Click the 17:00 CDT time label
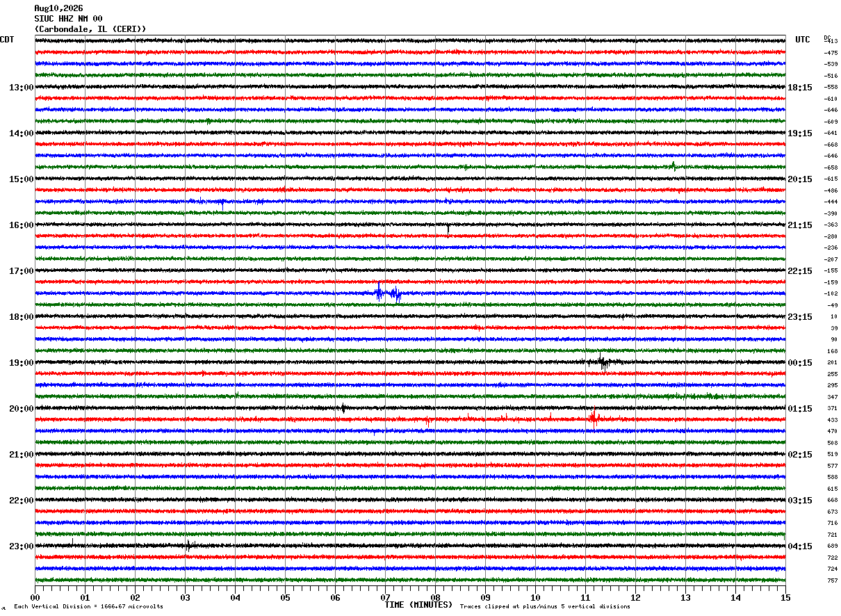Image resolution: width=841 pixels, height=616 pixels. (x=22, y=271)
